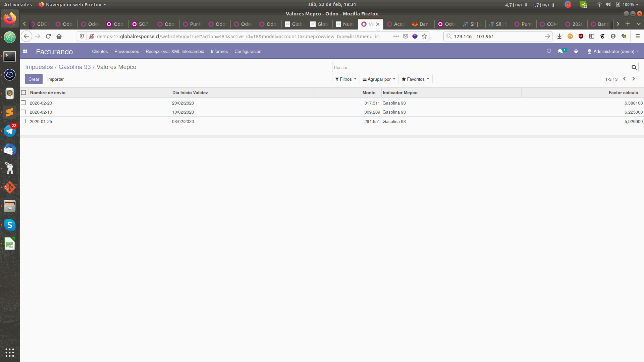Click the Crear button
The height and width of the screenshot is (362, 644).
pyautogui.click(x=34, y=79)
